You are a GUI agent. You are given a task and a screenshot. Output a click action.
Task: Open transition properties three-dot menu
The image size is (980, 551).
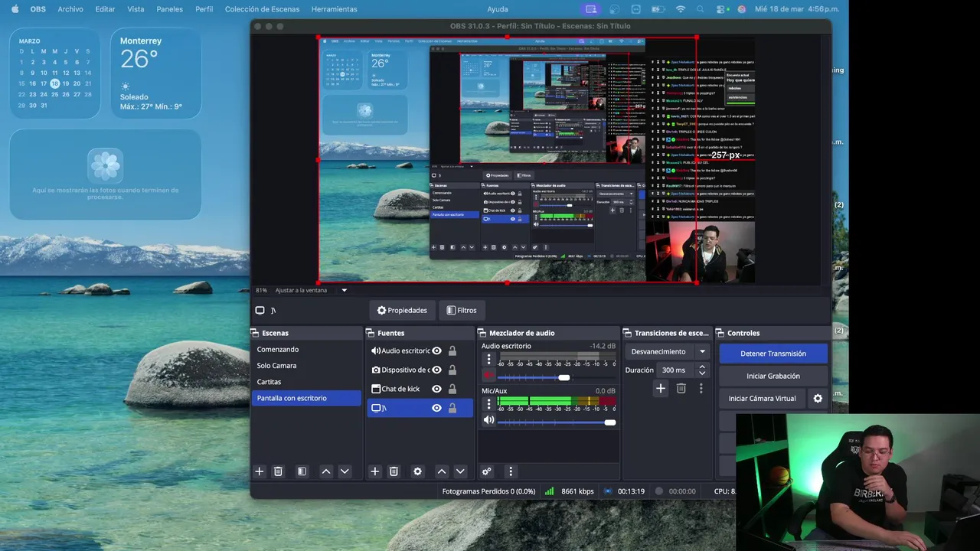pyautogui.click(x=701, y=389)
